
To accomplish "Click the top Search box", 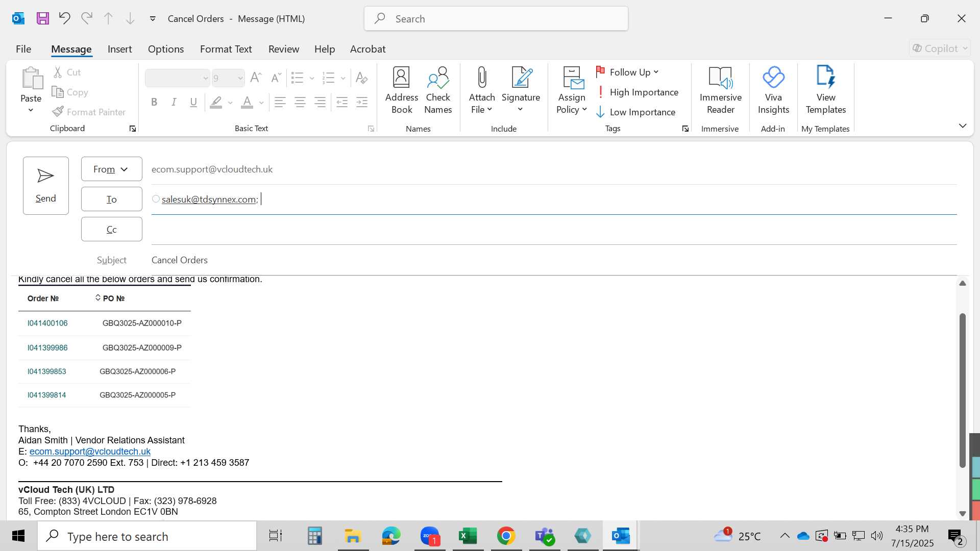I will point(496,19).
